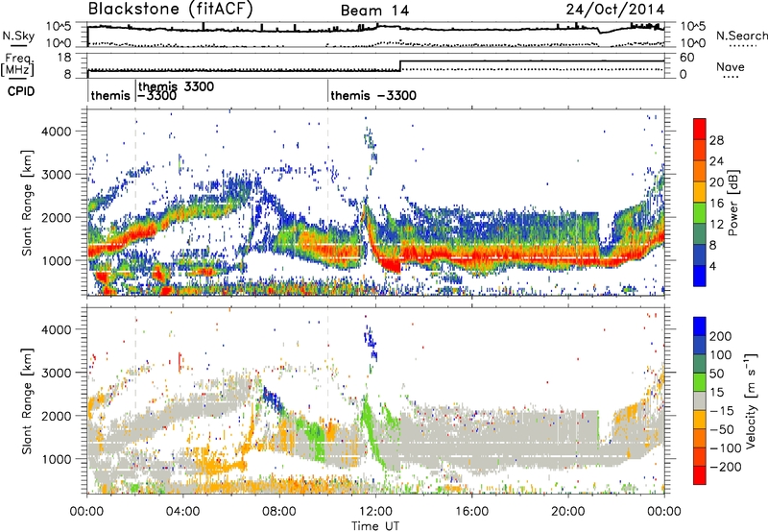Click the "16" tick on Power colorbar

[716, 204]
